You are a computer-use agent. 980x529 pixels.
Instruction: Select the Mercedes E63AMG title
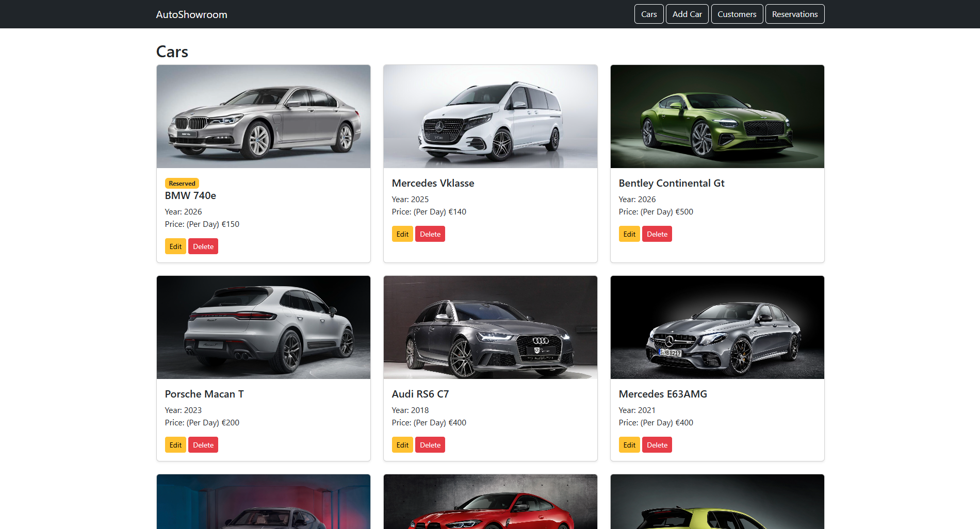click(663, 394)
